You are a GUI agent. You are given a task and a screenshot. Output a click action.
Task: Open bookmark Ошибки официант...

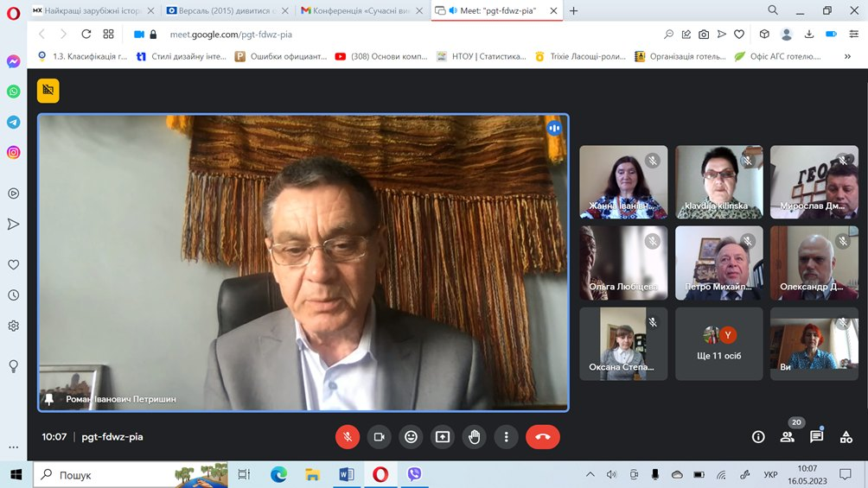point(281,56)
